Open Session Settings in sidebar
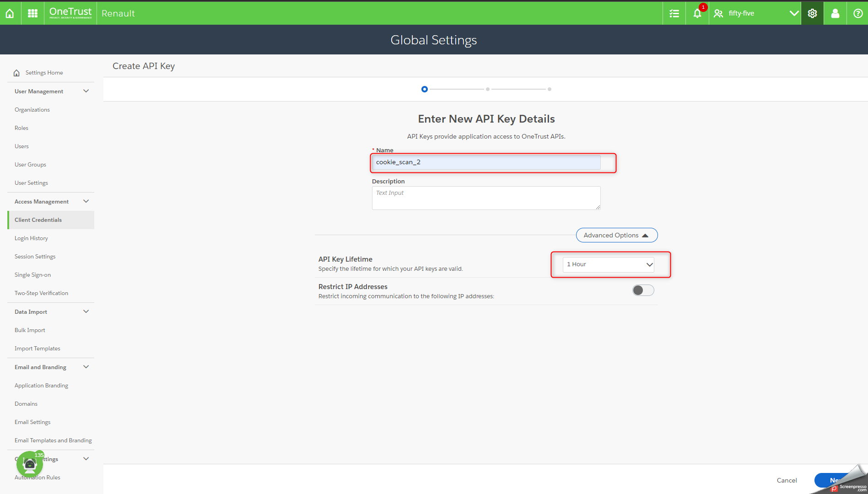Screen dimensions: 868x494 pyautogui.click(x=35, y=257)
